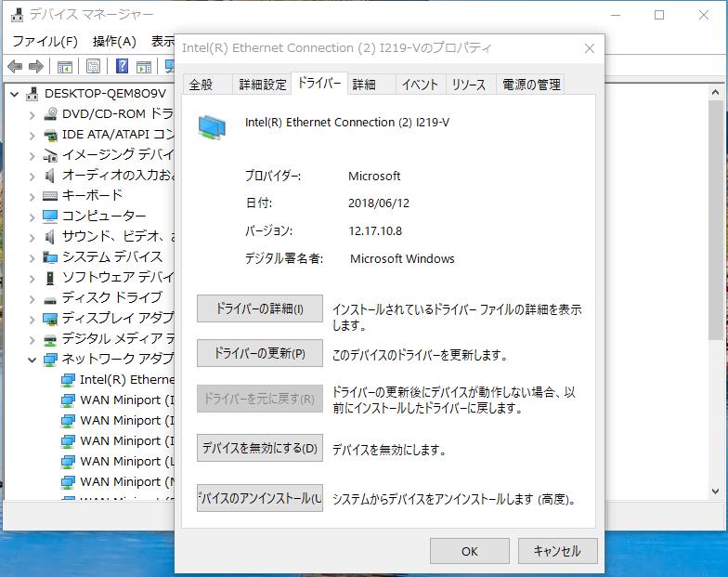Click the ドライバーの更新(P) button
Screen dimensions: 728x577
[x=260, y=353]
